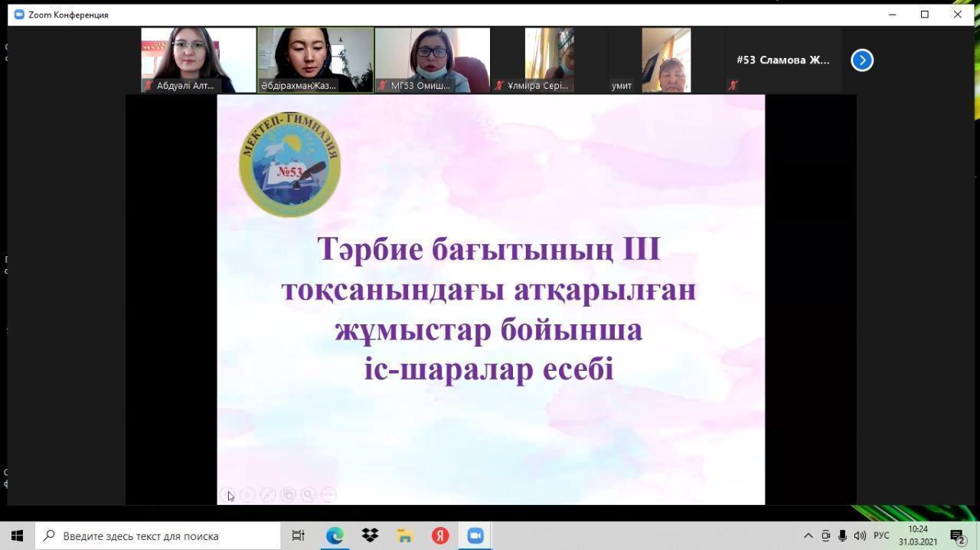The image size is (980, 550).
Task: Open the slideshow pen tool control
Action: point(267,495)
